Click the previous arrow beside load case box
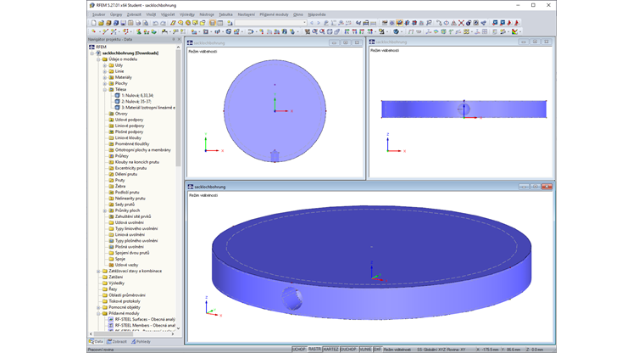Viewport: 644px width, 353px height. pyautogui.click(x=311, y=23)
